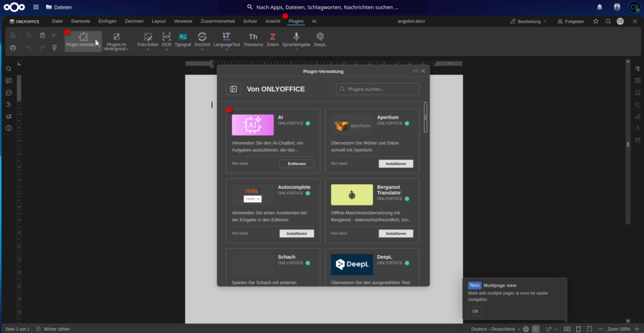644x333 pixels.
Task: Switch to the Einfügen tab
Action: [x=108, y=21]
